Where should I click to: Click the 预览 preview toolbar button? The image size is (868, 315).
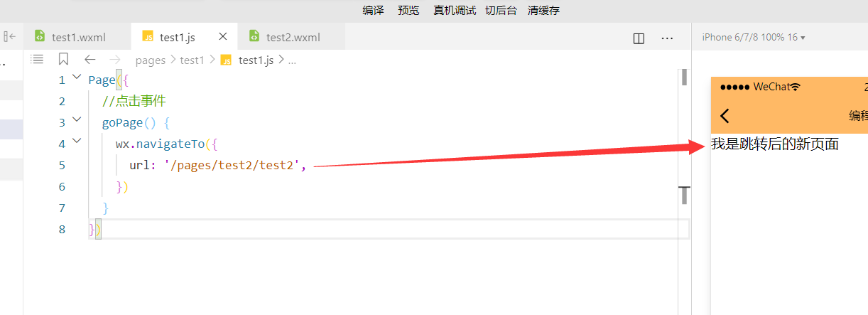tap(408, 11)
